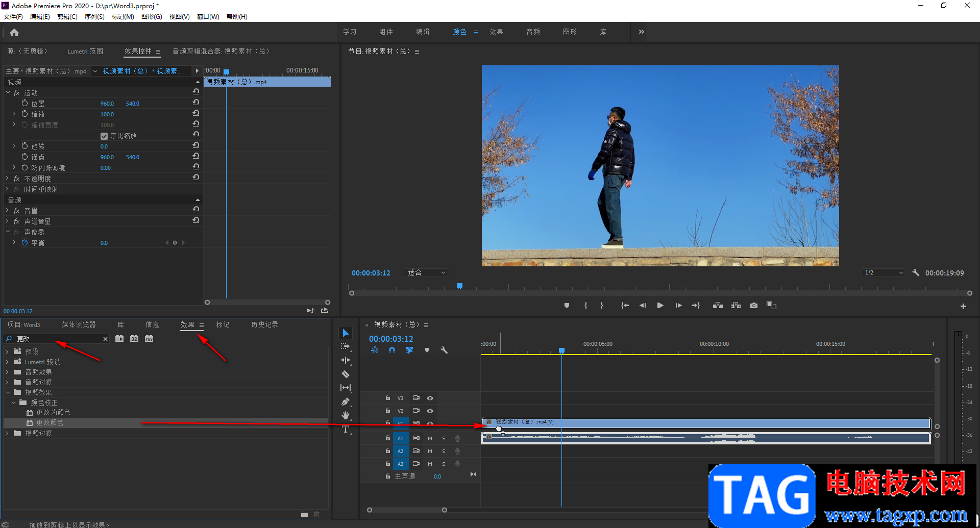980x528 pixels.
Task: Mute audio track A1
Action: click(430, 438)
